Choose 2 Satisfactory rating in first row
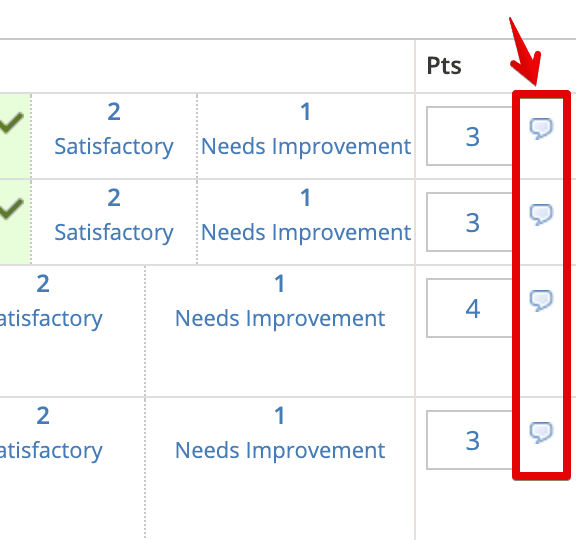This screenshot has width=576, height=540. [x=114, y=129]
